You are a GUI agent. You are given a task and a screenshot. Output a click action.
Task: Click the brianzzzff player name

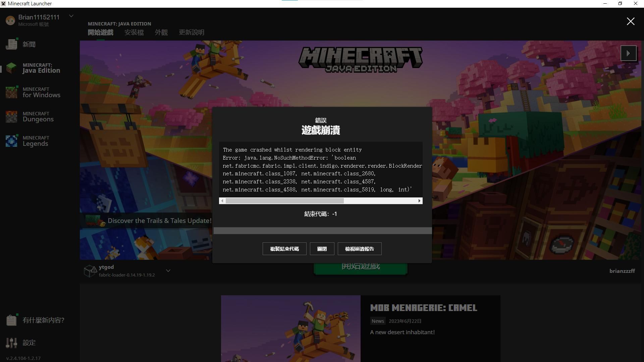(622, 271)
